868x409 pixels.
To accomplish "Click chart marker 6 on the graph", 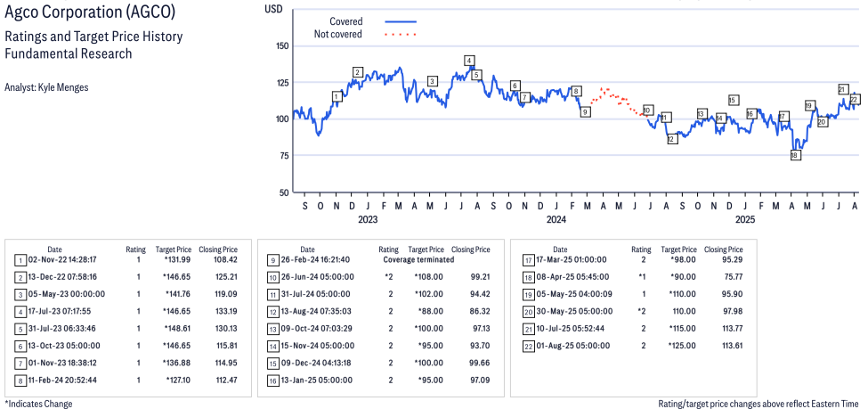I will tap(515, 86).
